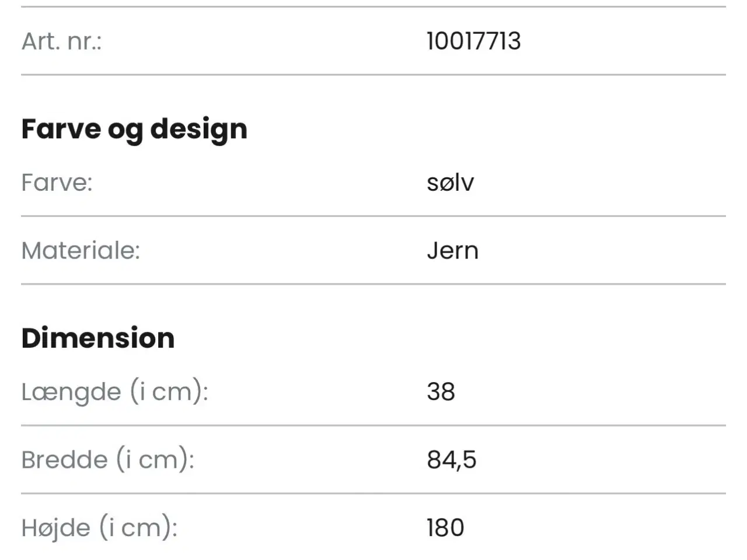747x560 pixels.
Task: Click the divider line below Materiale row
Action: (373, 284)
